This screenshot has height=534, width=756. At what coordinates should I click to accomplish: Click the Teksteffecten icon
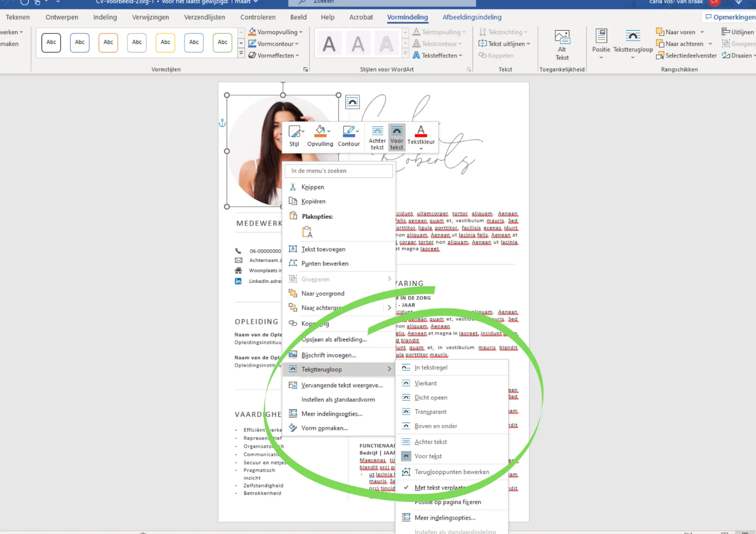(416, 55)
